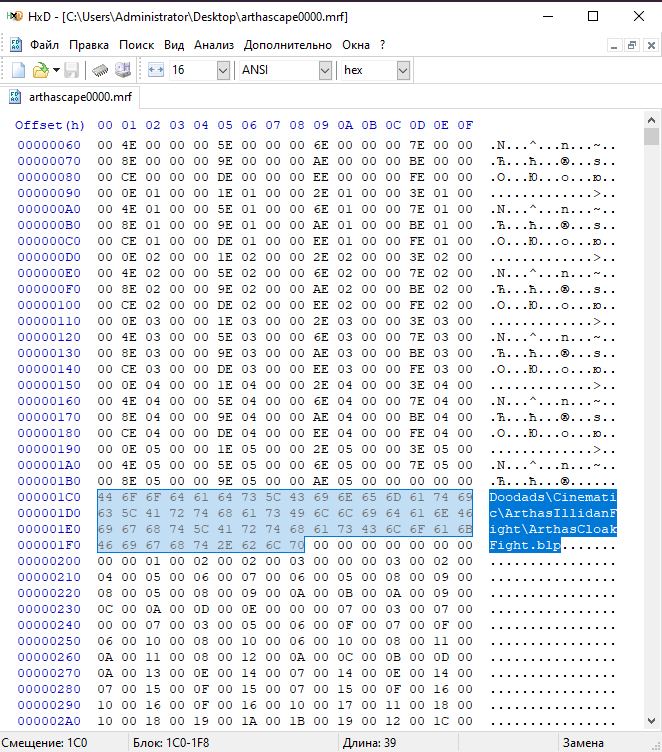Click the HxD document icon in menu bar
This screenshot has height=752, width=662.
click(16, 45)
